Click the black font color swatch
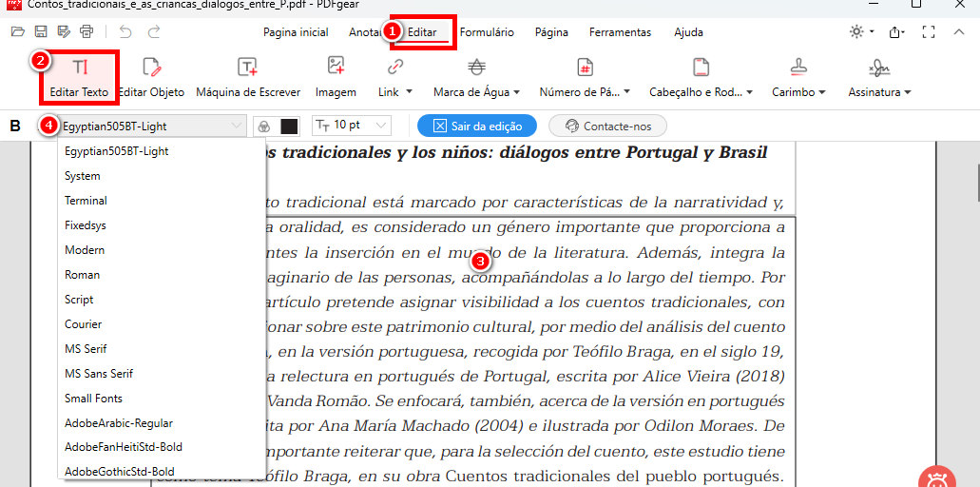Image resolution: width=980 pixels, height=487 pixels. pyautogui.click(x=289, y=127)
